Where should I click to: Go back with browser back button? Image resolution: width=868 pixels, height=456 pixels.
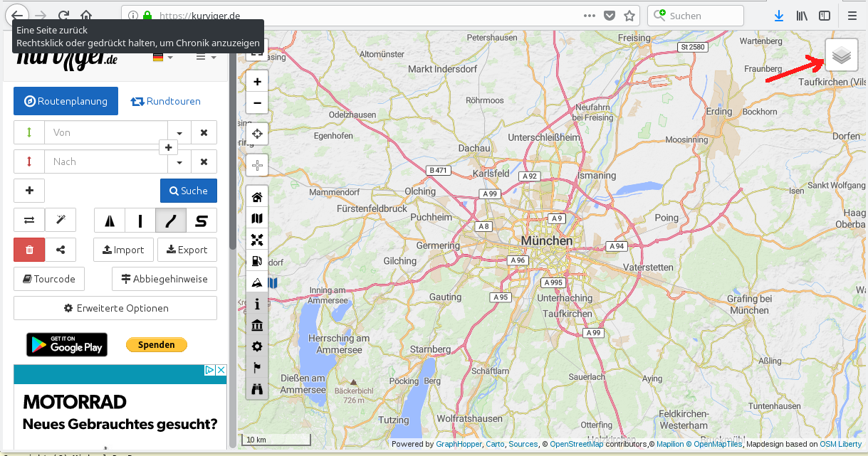pyautogui.click(x=18, y=15)
